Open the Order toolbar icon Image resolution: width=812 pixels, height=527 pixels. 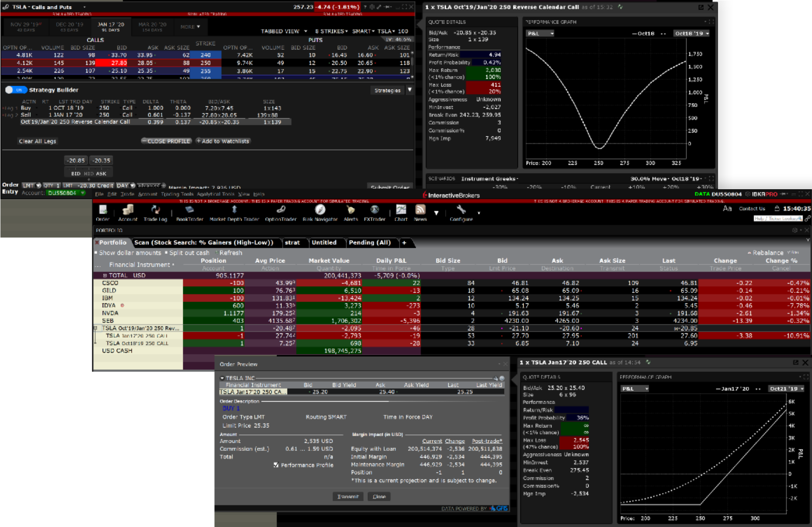point(103,213)
